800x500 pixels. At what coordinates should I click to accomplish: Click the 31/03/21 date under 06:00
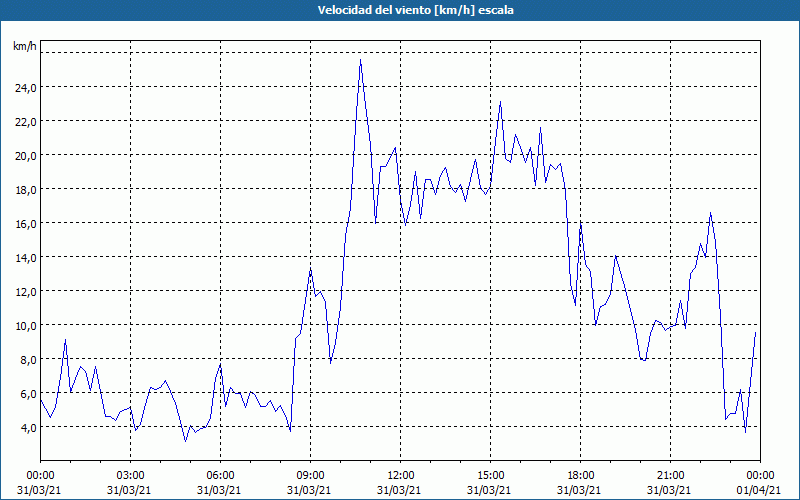tap(219, 490)
